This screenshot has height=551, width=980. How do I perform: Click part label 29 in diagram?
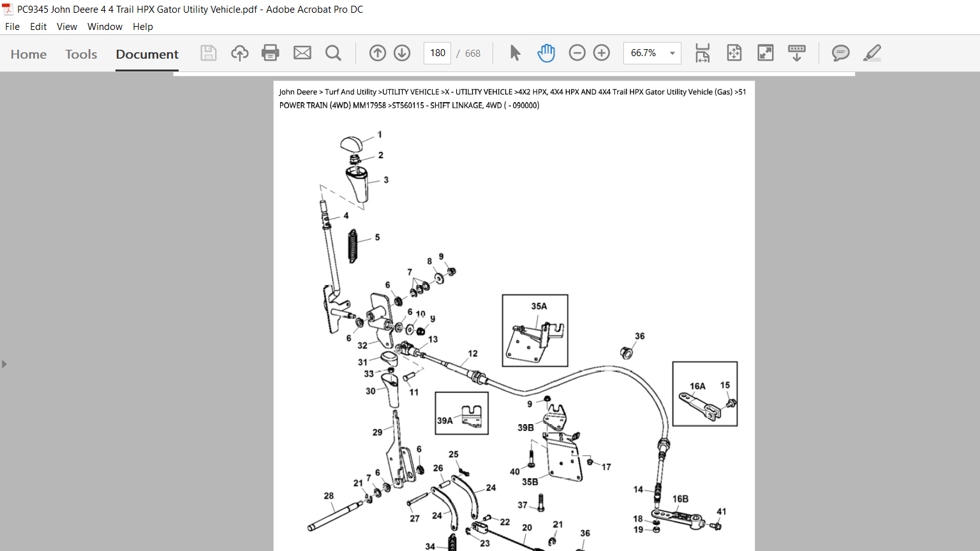pos(377,432)
